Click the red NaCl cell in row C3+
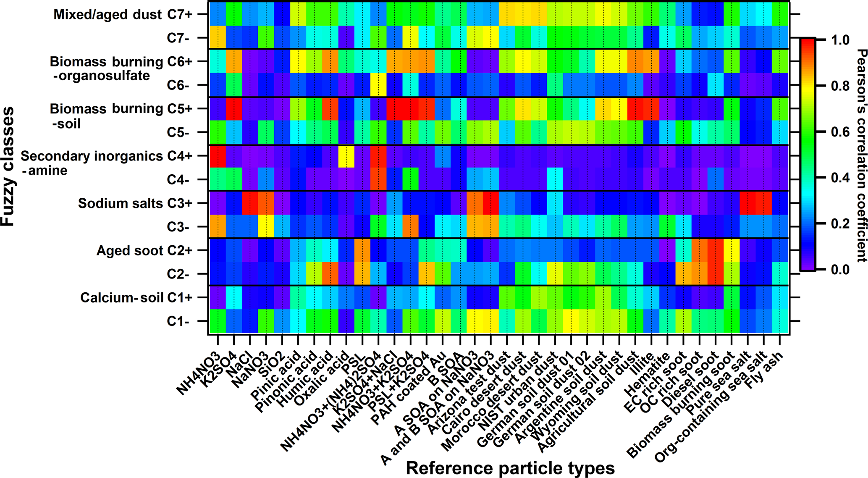Image resolution: width=868 pixels, height=478 pixels. point(250,204)
